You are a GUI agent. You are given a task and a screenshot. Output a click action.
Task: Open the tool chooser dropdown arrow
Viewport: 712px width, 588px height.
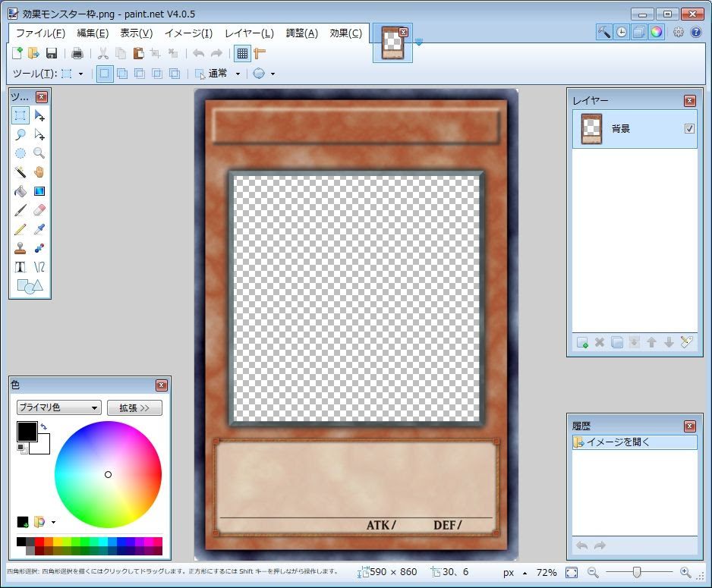click(x=80, y=74)
